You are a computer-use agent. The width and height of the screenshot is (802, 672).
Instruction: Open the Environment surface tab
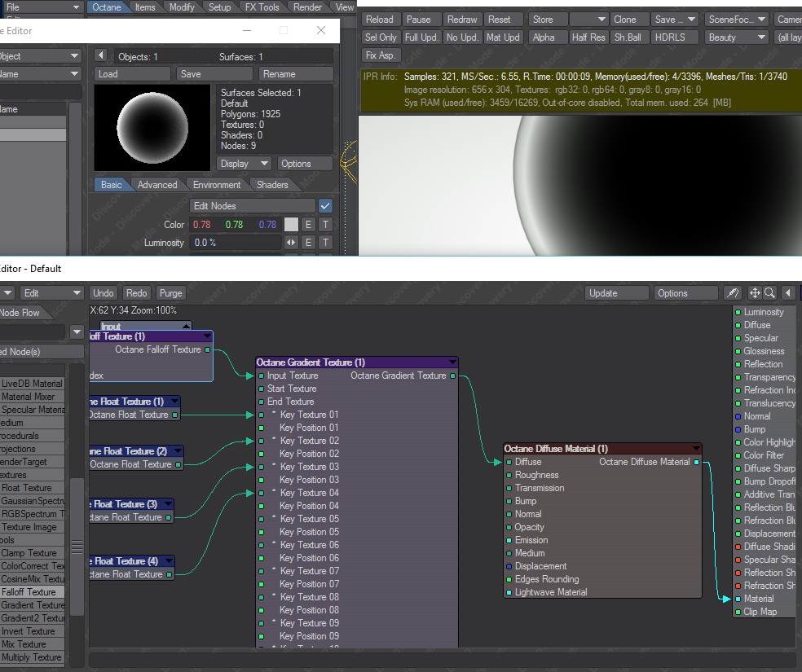[216, 185]
